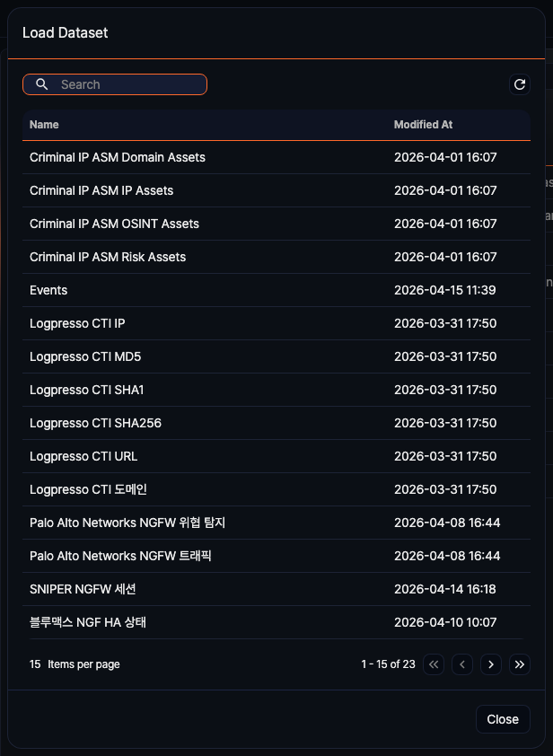Screen dimensions: 553x756
Task: Sort by the Name column header
Action: tap(44, 125)
